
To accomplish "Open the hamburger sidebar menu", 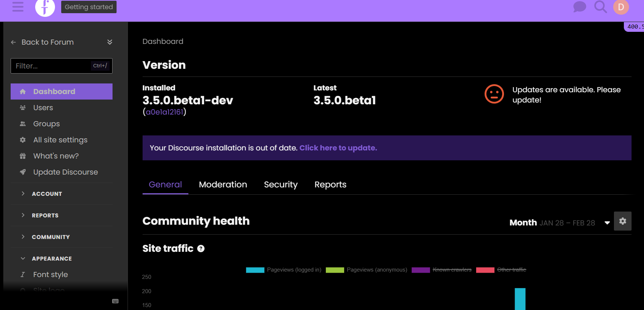I will [x=18, y=7].
